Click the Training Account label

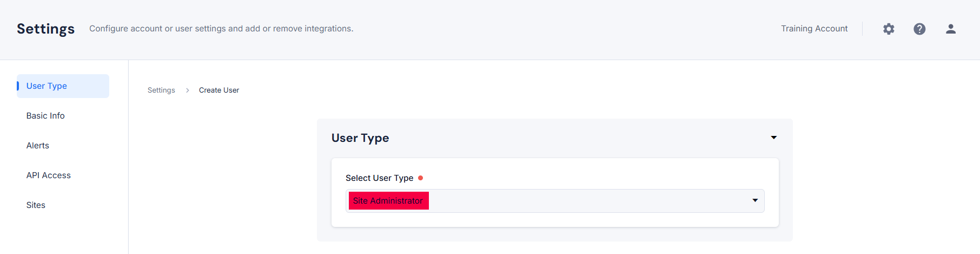click(814, 29)
